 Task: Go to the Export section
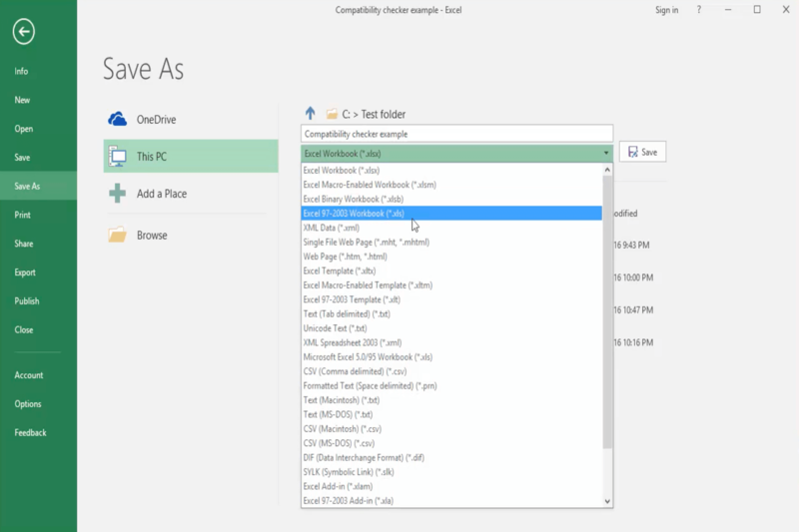[x=25, y=272]
